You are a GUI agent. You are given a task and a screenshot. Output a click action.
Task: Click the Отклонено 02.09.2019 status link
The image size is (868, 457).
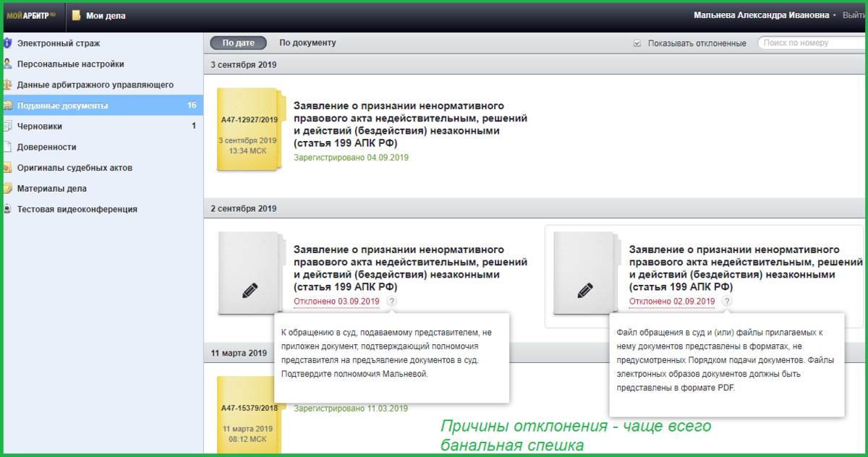pyautogui.click(x=672, y=302)
